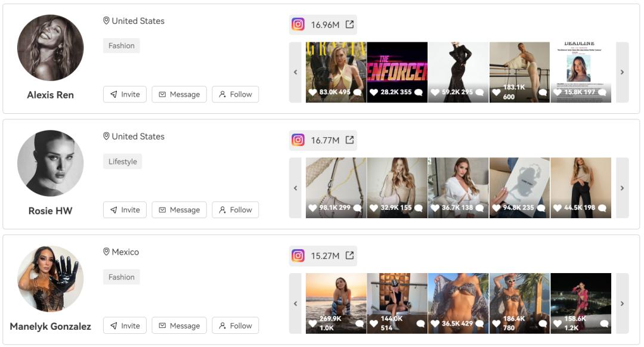Show previous posts in Alexis Ren's carousel

295,72
